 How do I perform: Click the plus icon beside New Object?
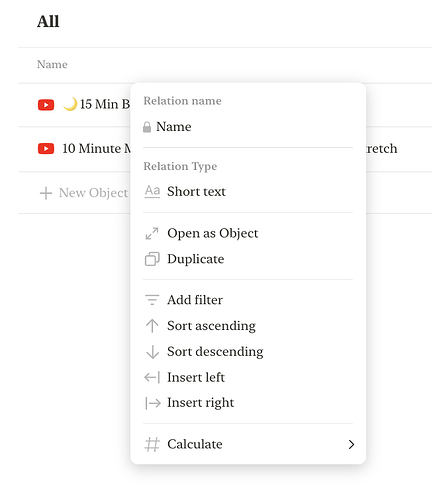(46, 193)
